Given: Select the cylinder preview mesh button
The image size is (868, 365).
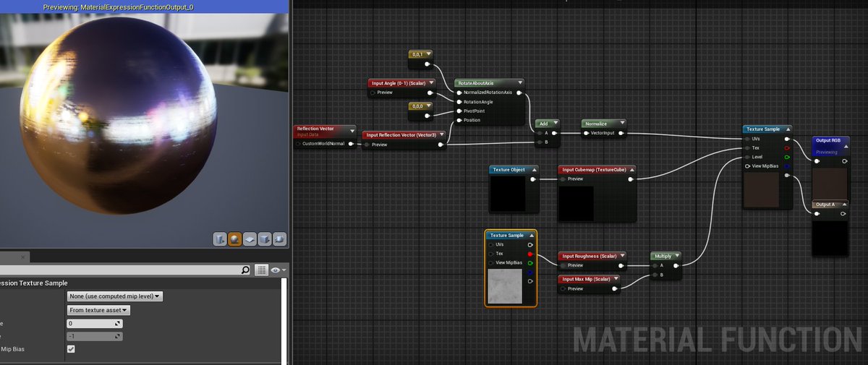Looking at the screenshot, I should click(220, 239).
